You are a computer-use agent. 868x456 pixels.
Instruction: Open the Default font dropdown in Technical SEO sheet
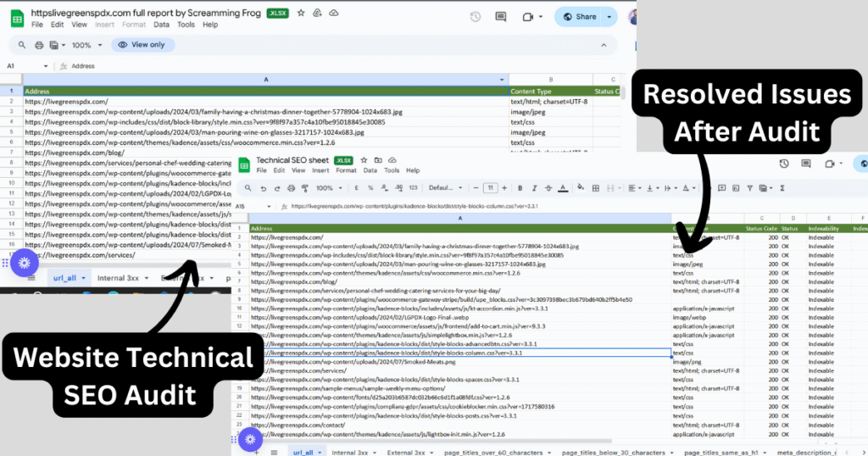click(445, 188)
